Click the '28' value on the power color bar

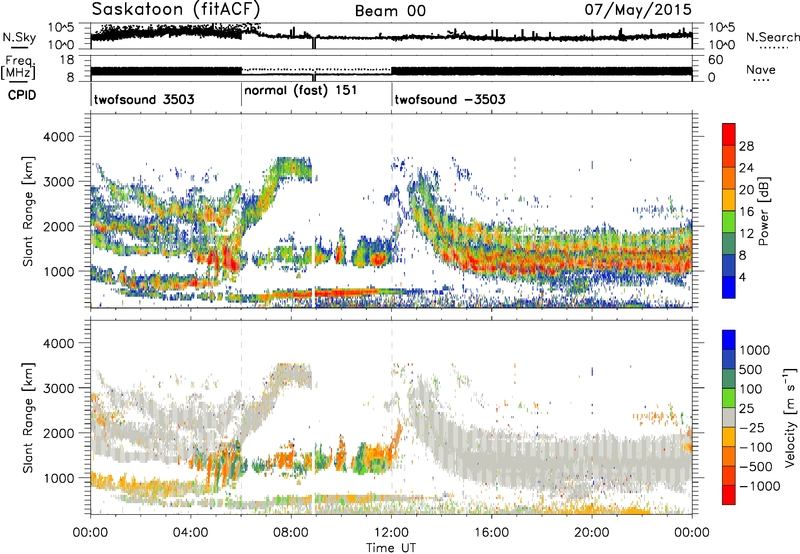coord(746,146)
